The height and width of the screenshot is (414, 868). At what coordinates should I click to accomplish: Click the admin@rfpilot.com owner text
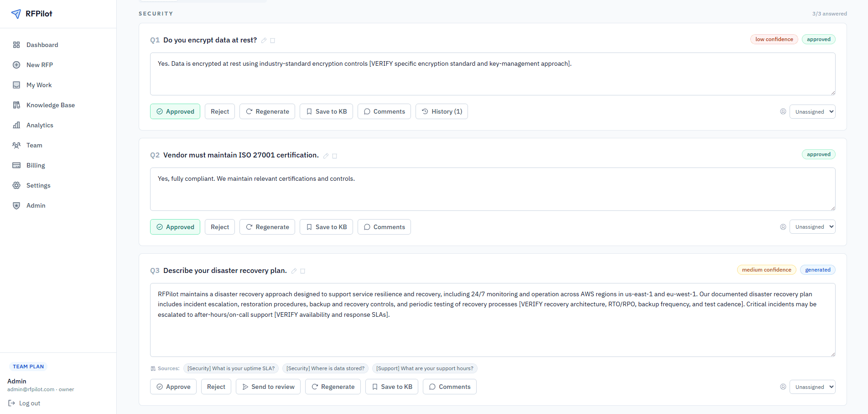[41, 389]
